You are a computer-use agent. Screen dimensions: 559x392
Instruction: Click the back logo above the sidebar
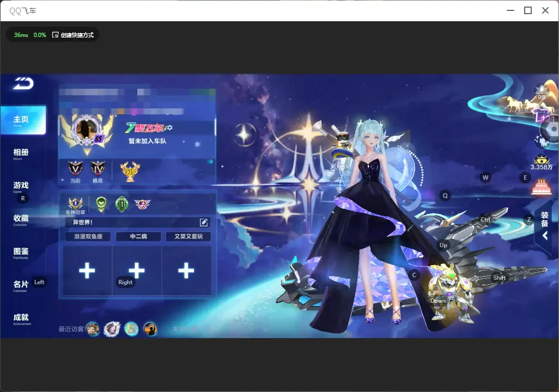point(23,83)
